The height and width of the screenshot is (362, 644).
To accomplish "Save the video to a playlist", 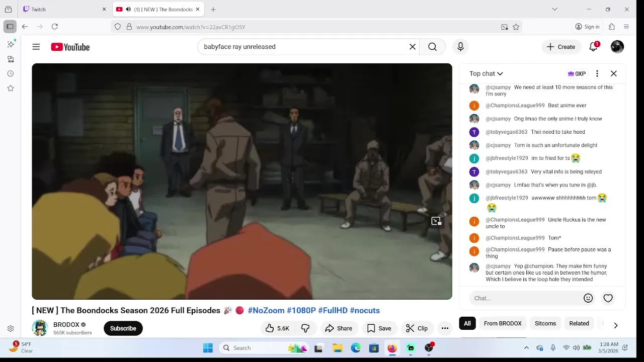I will 379,328.
